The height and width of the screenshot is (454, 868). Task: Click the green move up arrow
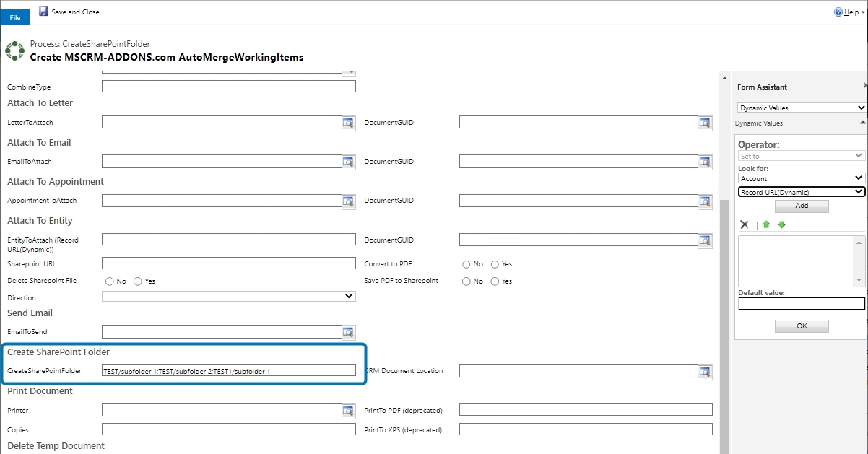(766, 225)
